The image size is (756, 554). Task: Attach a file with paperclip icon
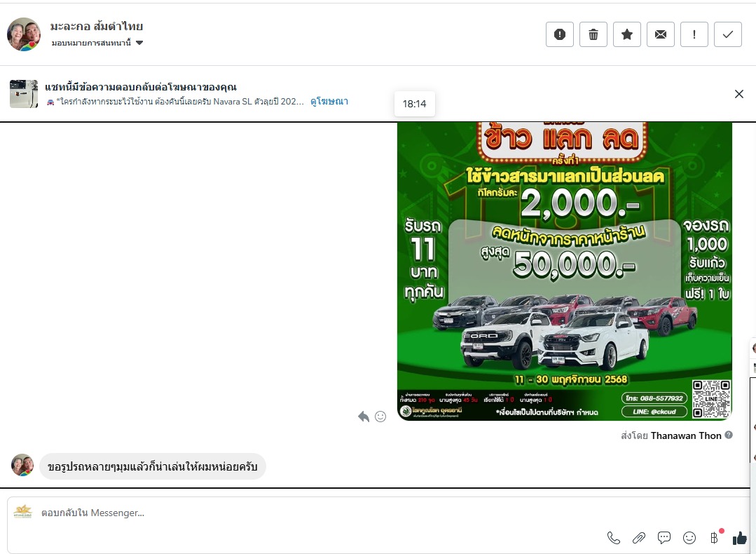point(639,538)
